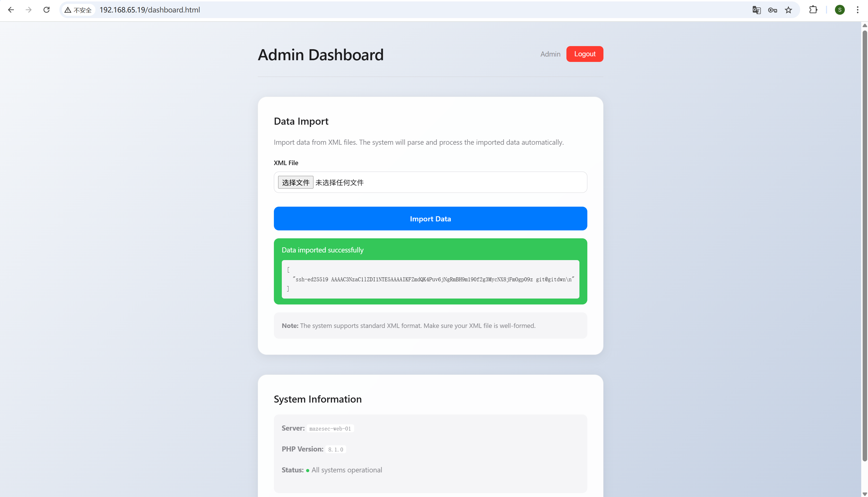Click the 选择文件 choose file button

click(x=295, y=182)
